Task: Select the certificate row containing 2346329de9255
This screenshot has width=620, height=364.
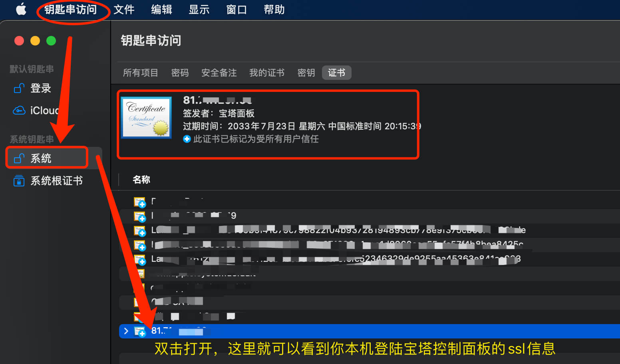Action: tap(370, 259)
